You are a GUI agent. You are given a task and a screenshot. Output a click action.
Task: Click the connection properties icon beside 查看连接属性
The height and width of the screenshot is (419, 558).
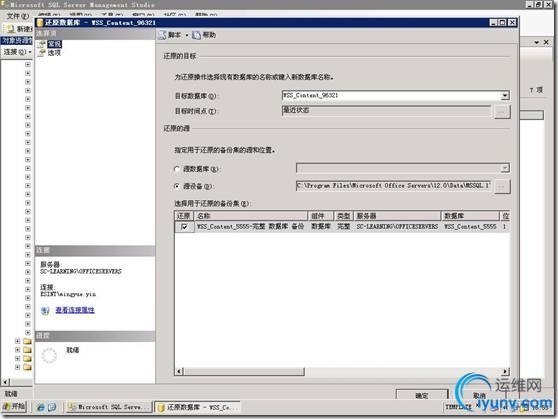click(x=45, y=310)
